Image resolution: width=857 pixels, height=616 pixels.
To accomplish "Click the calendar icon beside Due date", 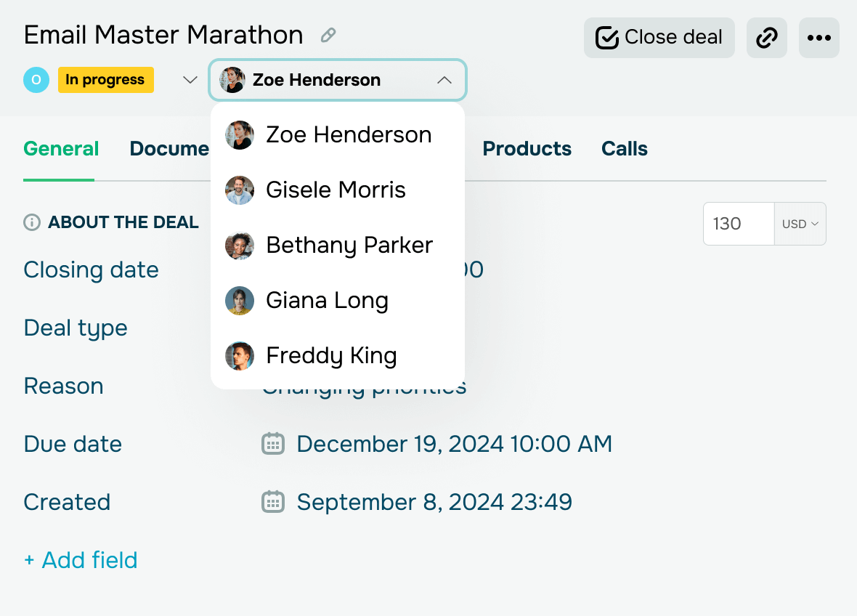I will pos(272,444).
